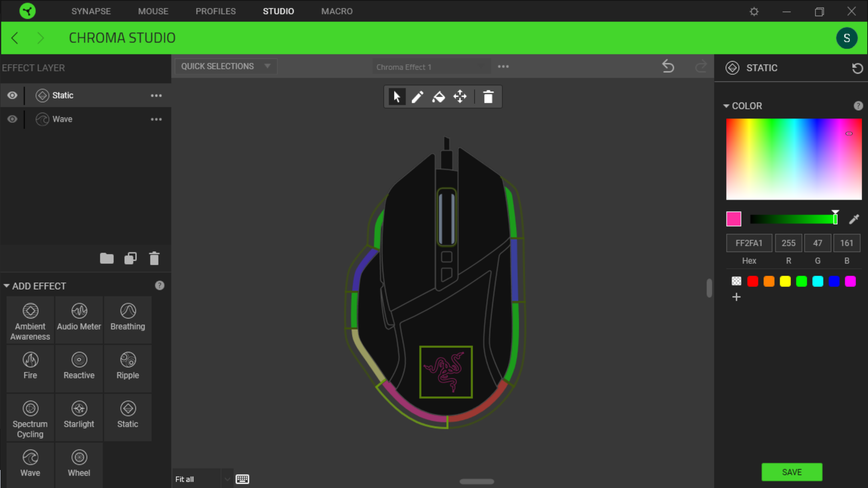Open the Profiles tab
This screenshot has width=868, height=488.
pyautogui.click(x=216, y=11)
